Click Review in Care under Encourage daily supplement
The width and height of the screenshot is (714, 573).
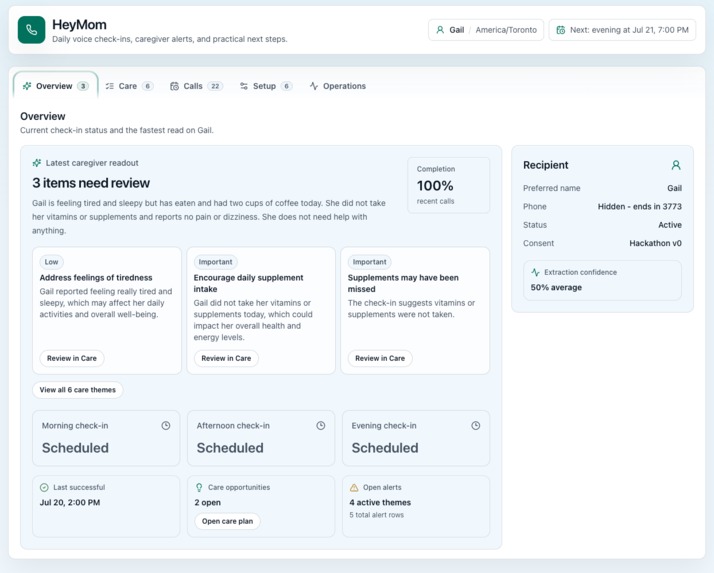(x=226, y=358)
